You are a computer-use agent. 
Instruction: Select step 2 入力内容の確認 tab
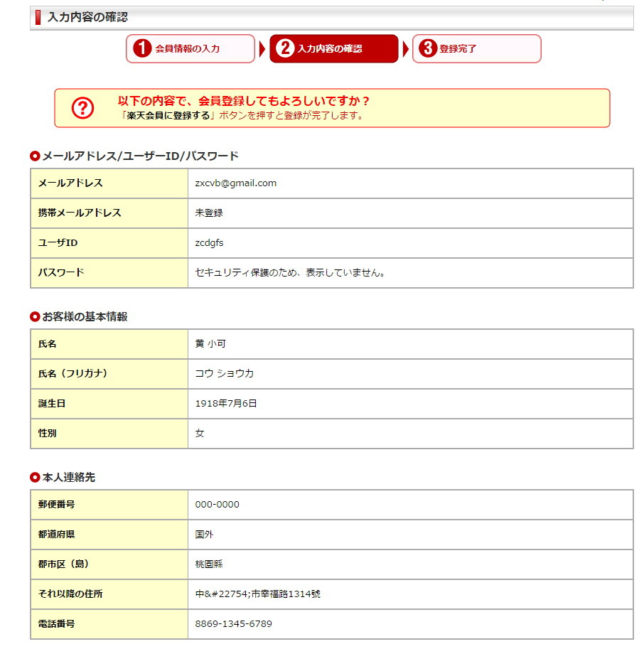[333, 49]
